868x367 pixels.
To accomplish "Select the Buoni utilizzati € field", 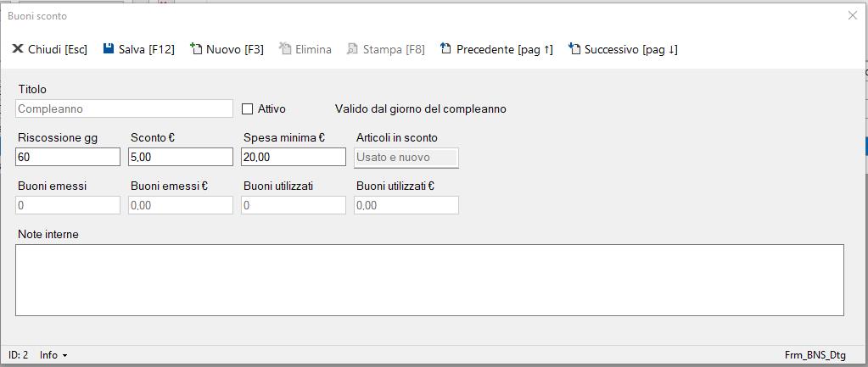I will (406, 205).
